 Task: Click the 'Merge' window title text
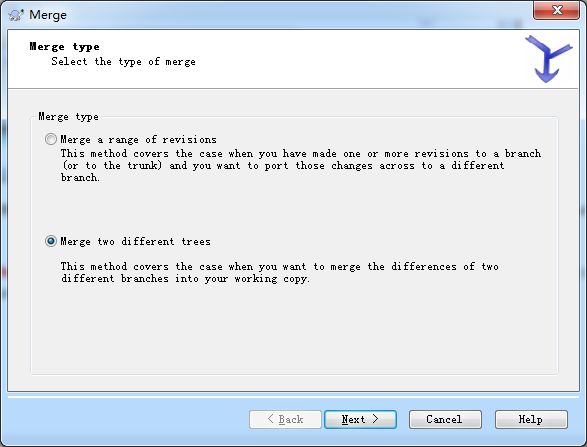(48, 15)
